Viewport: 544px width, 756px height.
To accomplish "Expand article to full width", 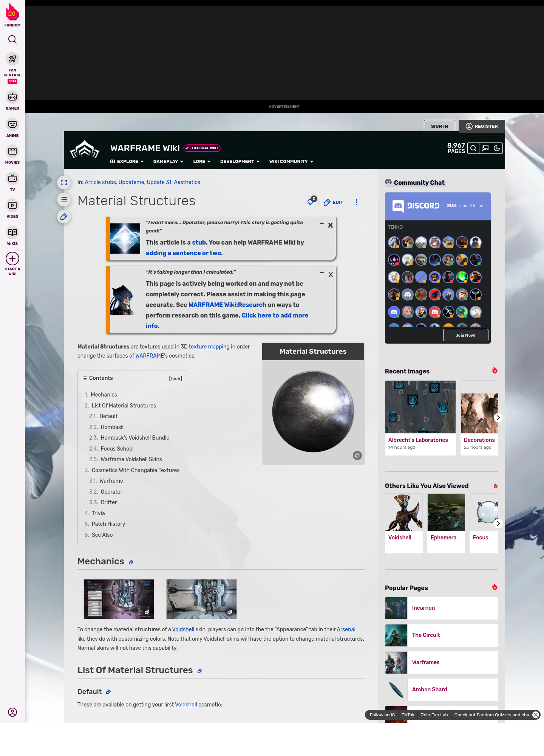I will [64, 183].
